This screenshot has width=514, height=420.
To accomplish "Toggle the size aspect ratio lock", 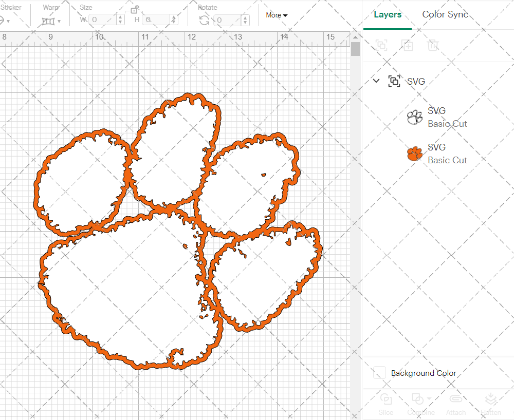I will click(135, 9).
